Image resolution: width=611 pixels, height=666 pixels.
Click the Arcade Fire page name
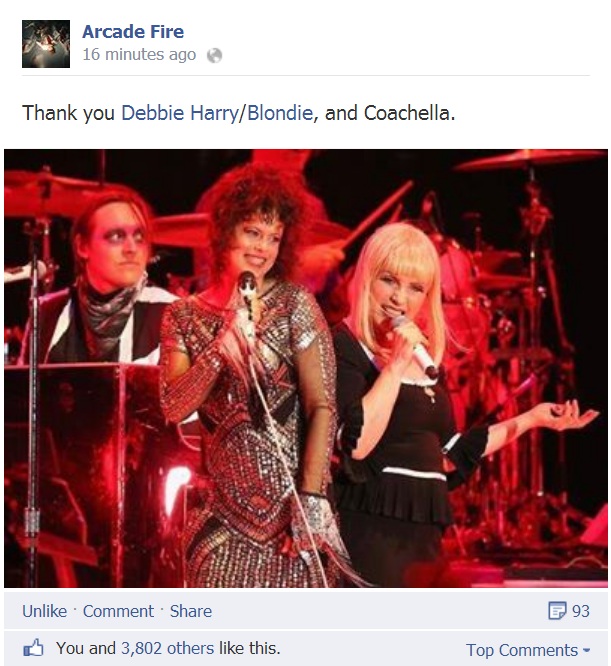point(133,31)
